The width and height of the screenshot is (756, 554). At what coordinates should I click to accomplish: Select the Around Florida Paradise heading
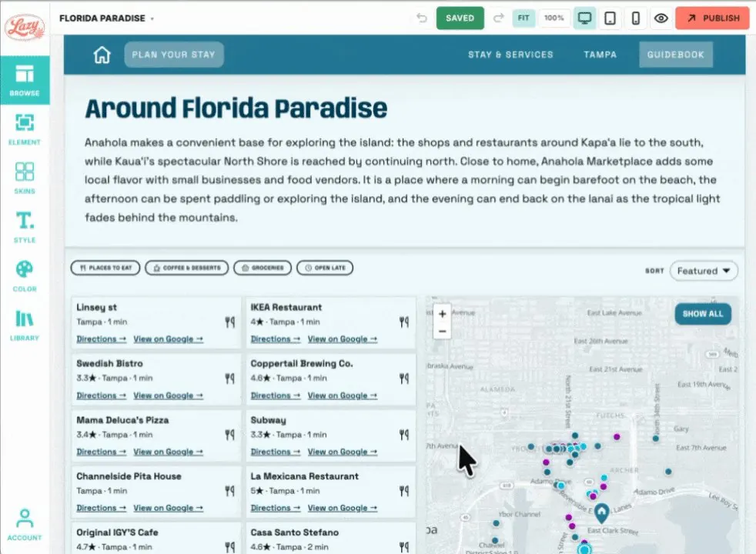click(x=236, y=108)
